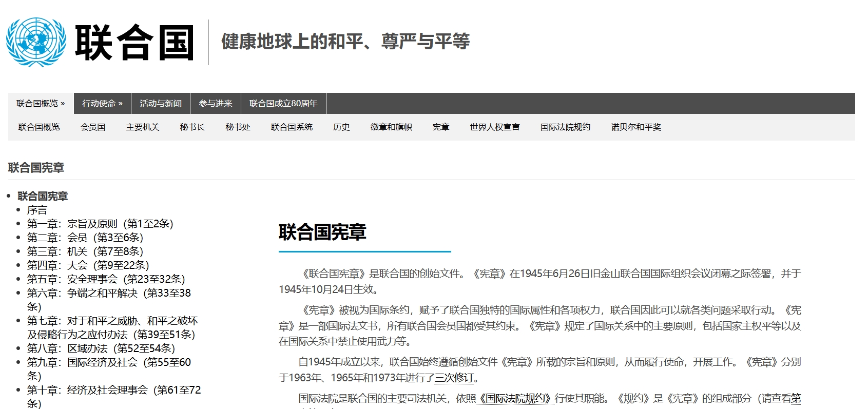The width and height of the screenshot is (868, 409).
Task: Select 诺贝尔和平奖 in the submenu
Action: tap(636, 127)
